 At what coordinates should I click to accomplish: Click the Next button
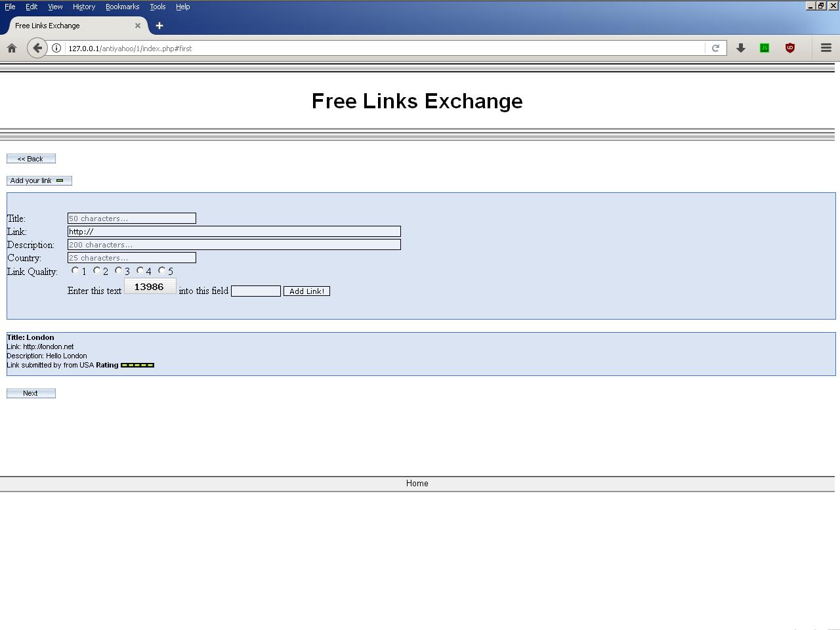(x=31, y=393)
